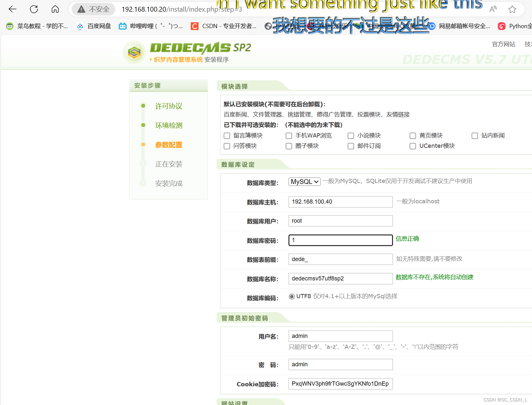The image size is (532, 405).
Task: Click the 数据库密码 password input field
Action: coord(340,240)
